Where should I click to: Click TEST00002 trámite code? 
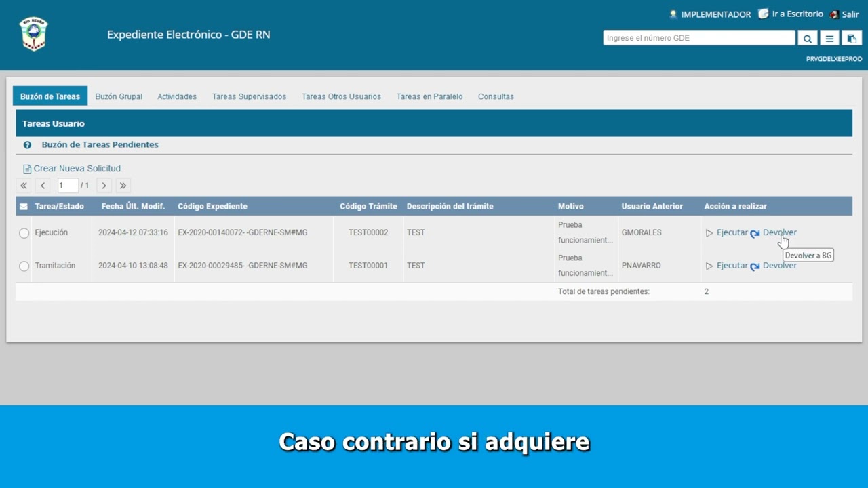(x=368, y=232)
